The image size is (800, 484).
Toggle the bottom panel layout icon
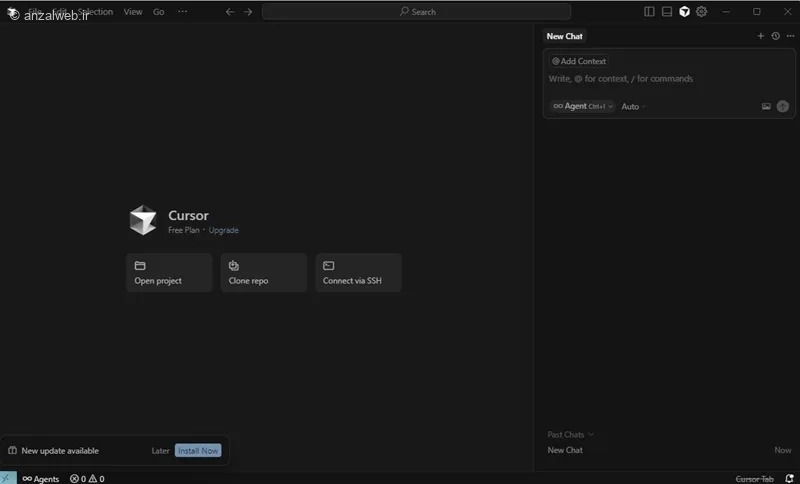pyautogui.click(x=667, y=12)
